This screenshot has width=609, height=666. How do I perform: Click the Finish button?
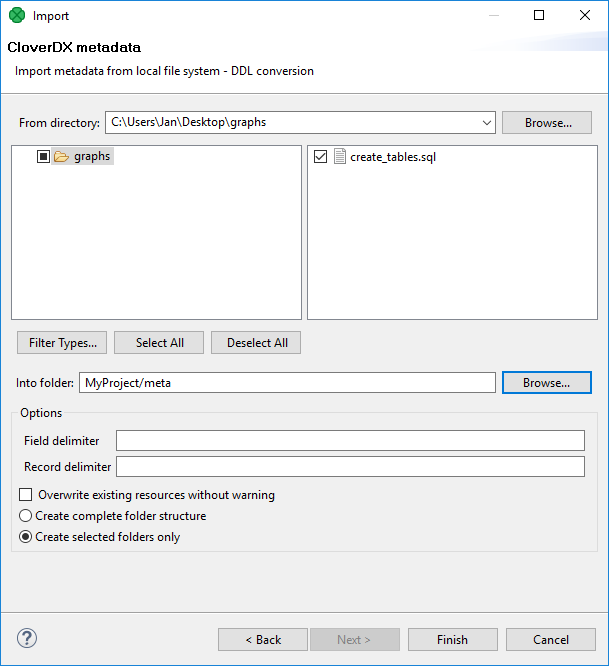pos(452,640)
